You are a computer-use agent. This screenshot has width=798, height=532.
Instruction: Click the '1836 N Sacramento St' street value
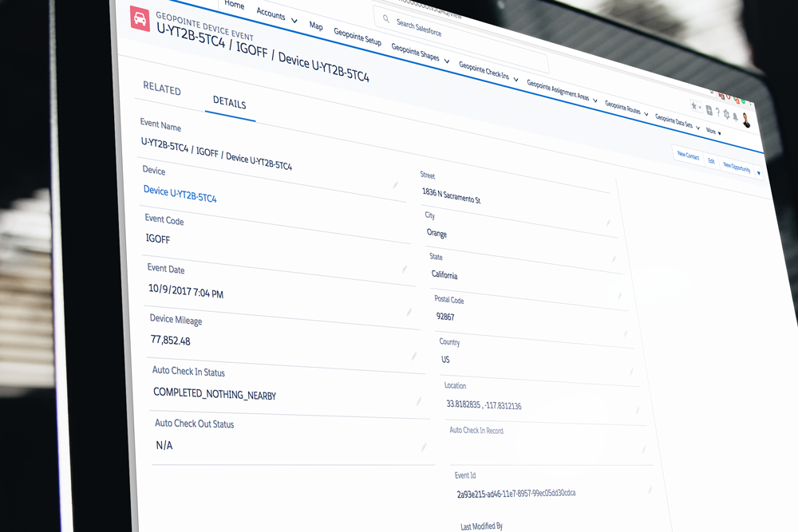tap(452, 195)
